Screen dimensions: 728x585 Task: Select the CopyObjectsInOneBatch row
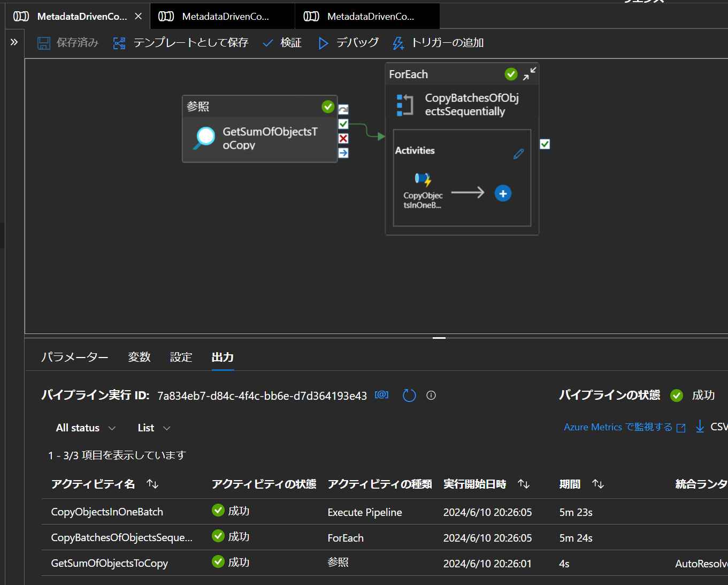click(385, 512)
